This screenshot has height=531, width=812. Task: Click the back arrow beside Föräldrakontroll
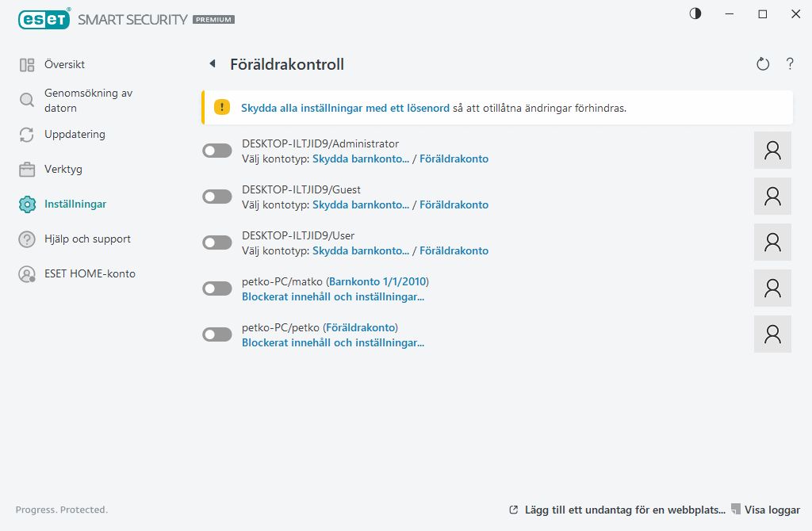[x=212, y=64]
